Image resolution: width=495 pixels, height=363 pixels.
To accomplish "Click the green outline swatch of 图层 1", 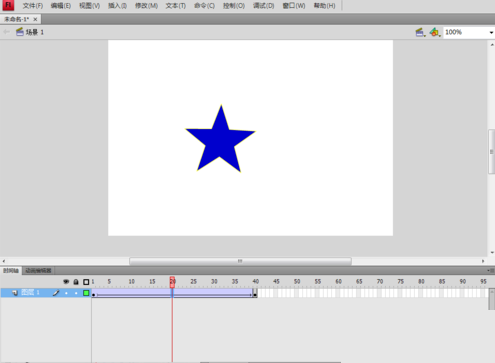I will pos(86,293).
